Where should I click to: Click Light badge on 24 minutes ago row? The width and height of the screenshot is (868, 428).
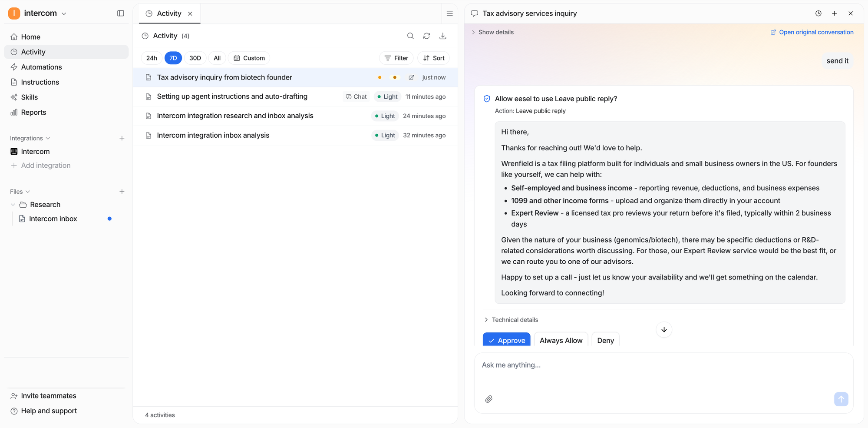385,116
